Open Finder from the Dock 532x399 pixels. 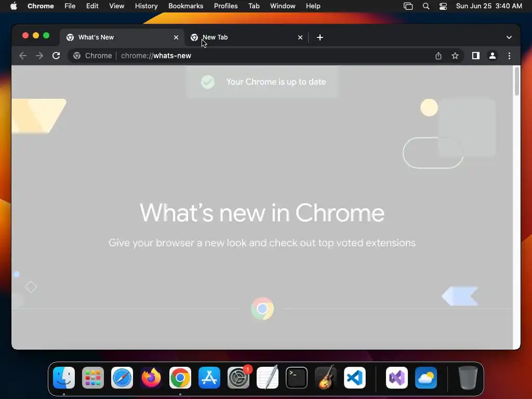point(64,378)
